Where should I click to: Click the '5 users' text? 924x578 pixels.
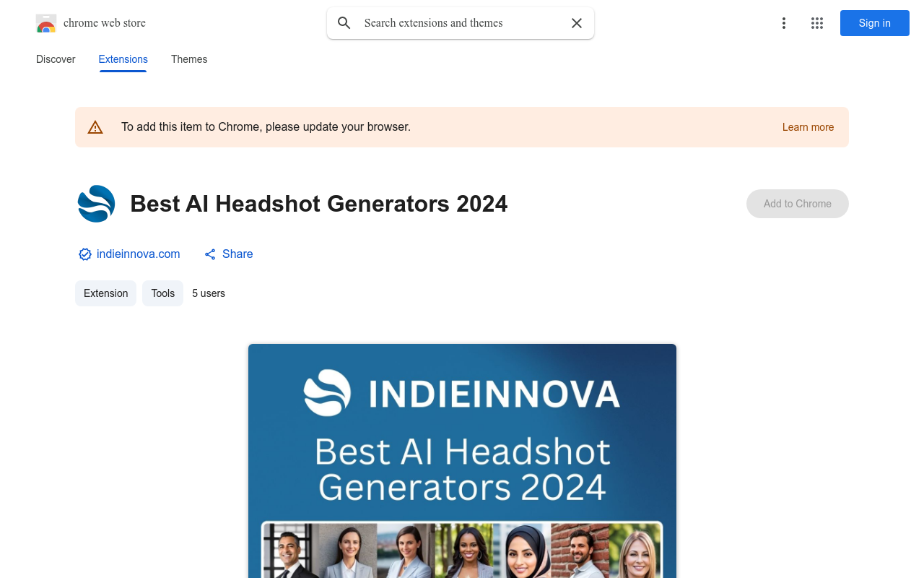209,293
